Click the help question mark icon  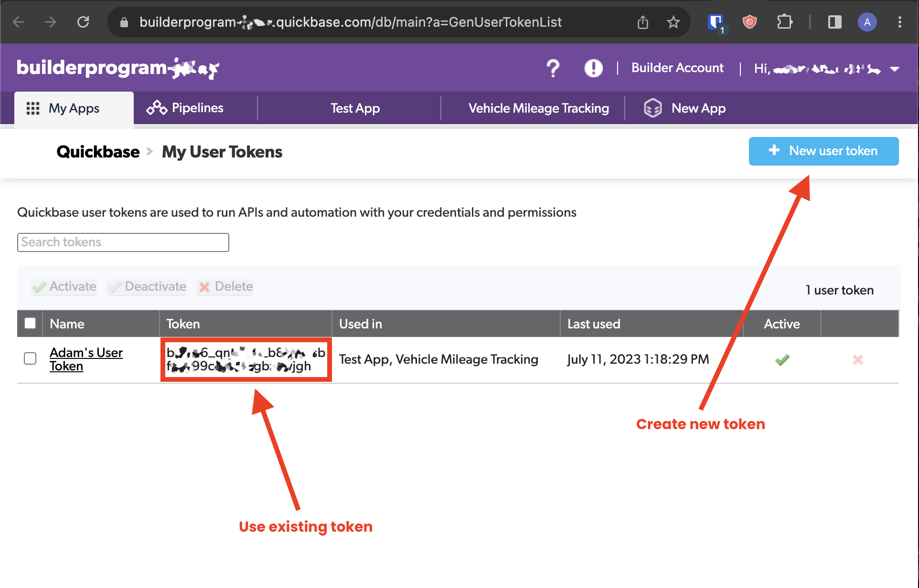(x=553, y=69)
